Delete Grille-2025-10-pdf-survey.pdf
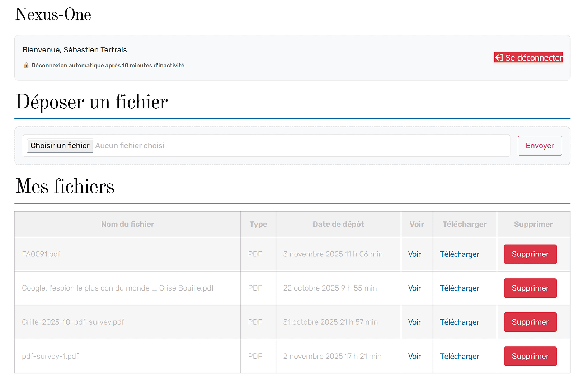 [x=530, y=322]
